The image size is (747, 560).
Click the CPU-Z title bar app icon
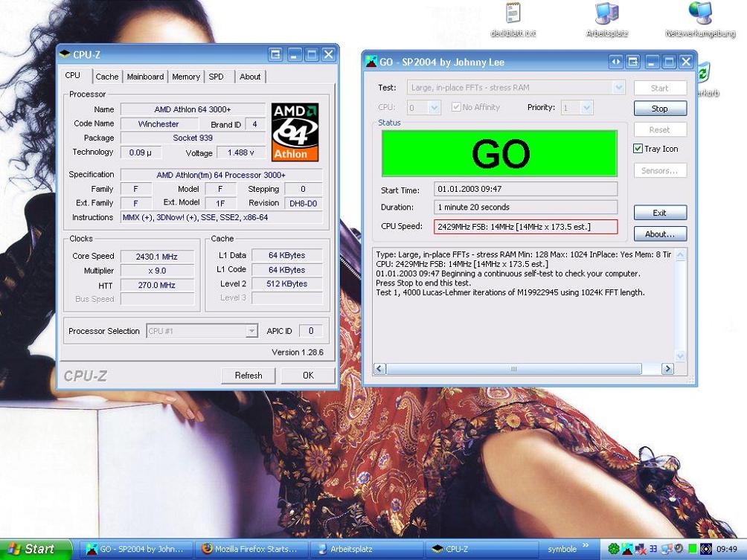(64, 55)
